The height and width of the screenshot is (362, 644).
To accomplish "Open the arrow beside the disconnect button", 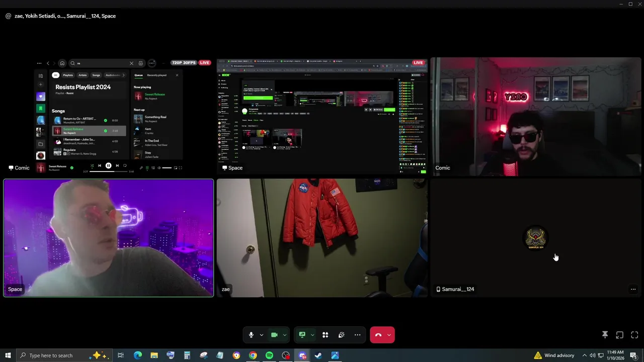I will [x=389, y=335].
